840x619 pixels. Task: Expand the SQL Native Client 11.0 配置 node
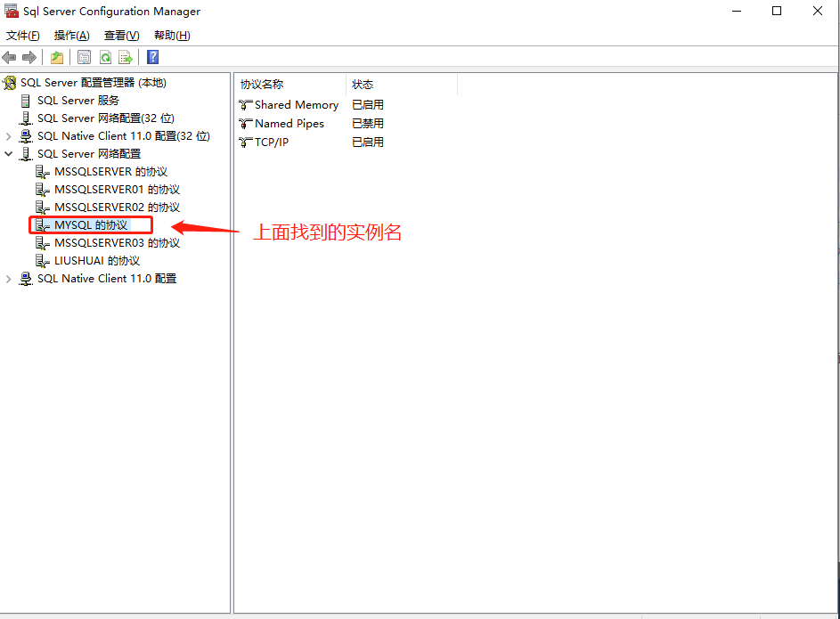[9, 277]
